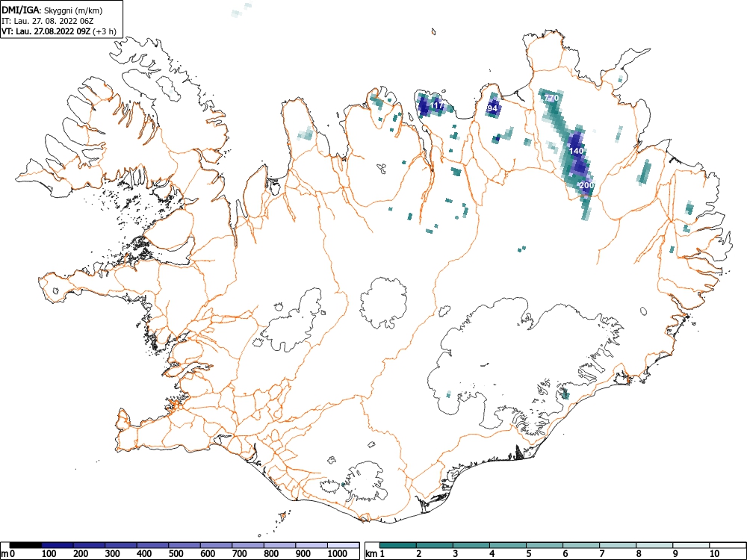Select the 900–1000 m lavender legend swatch

(x=311, y=545)
